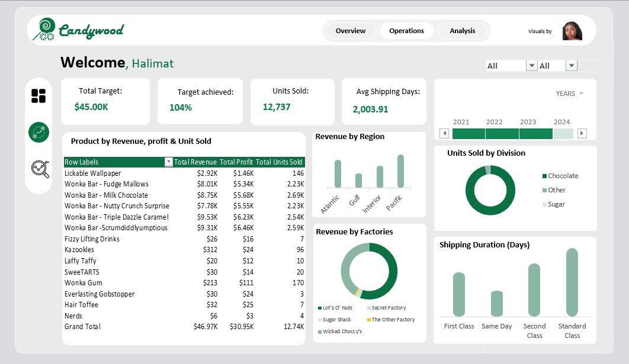Open the magnifier analysis sidebar icon
The image size is (629, 364).
40,169
